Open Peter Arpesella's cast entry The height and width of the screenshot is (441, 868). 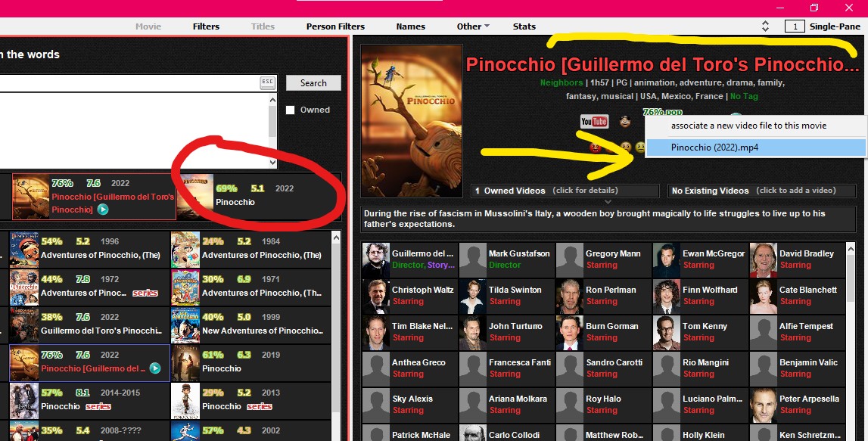coord(797,405)
